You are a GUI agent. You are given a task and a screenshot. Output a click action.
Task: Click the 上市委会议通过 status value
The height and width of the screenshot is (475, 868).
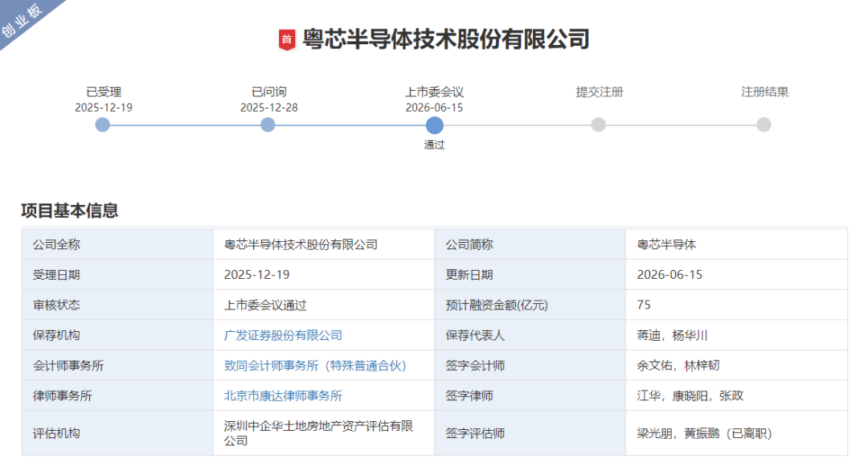coord(265,305)
